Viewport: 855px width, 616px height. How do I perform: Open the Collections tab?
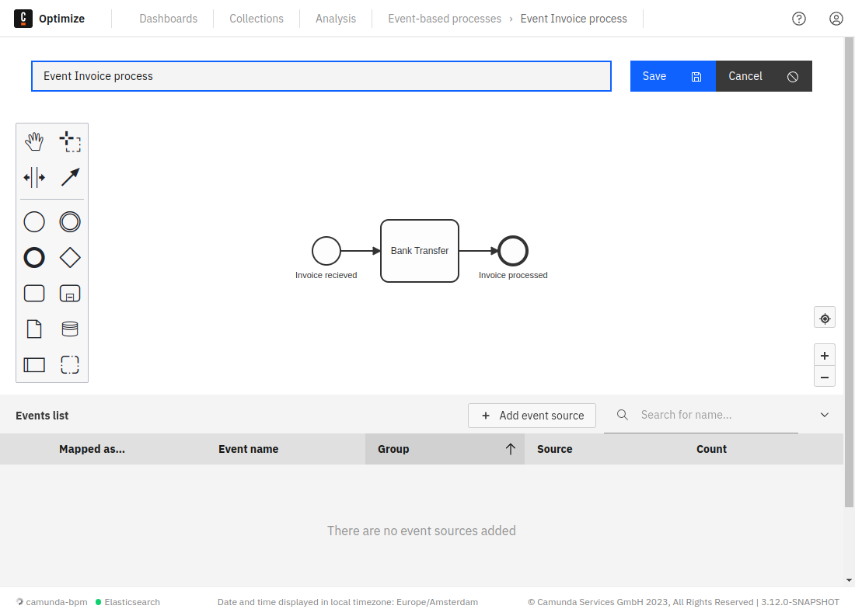coord(256,19)
